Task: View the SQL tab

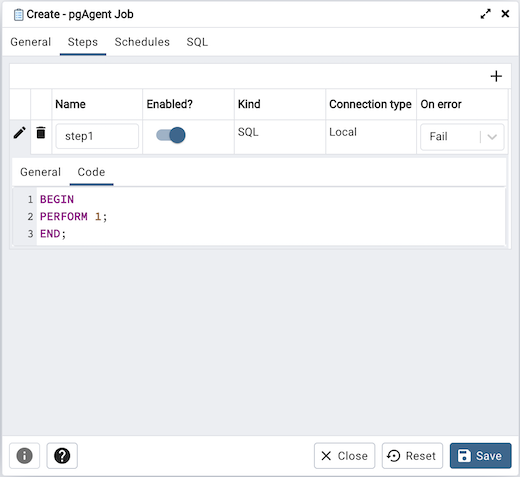Action: click(197, 42)
